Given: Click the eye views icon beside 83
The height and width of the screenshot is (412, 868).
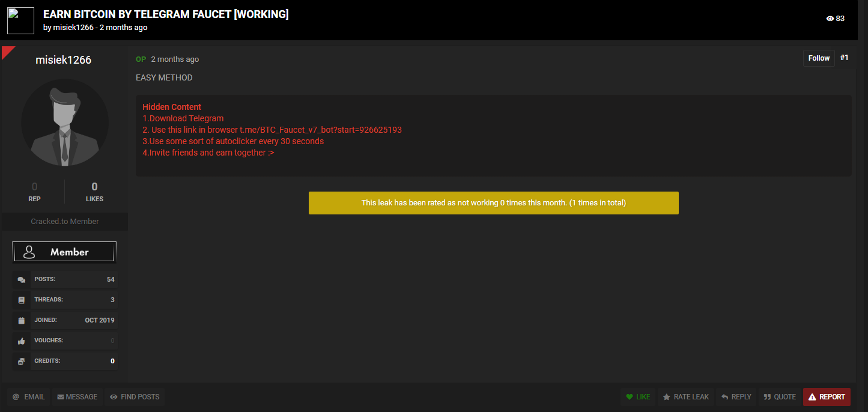Looking at the screenshot, I should tap(830, 19).
